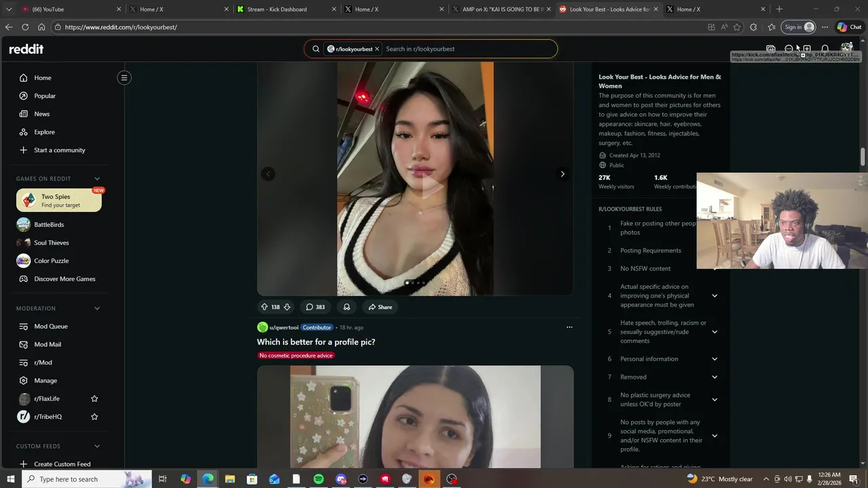
Task: Open File Explorer from the taskbar
Action: tap(230, 479)
